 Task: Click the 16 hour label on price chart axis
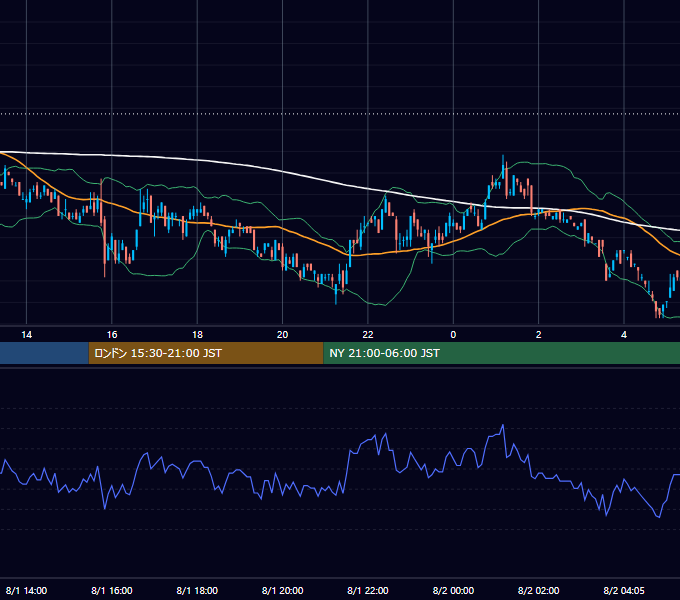[112, 335]
